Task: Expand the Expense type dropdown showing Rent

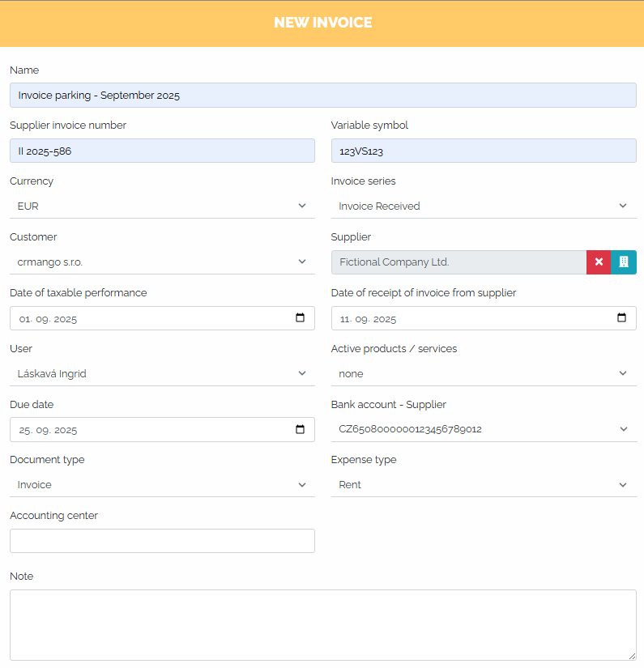Action: [x=484, y=485]
